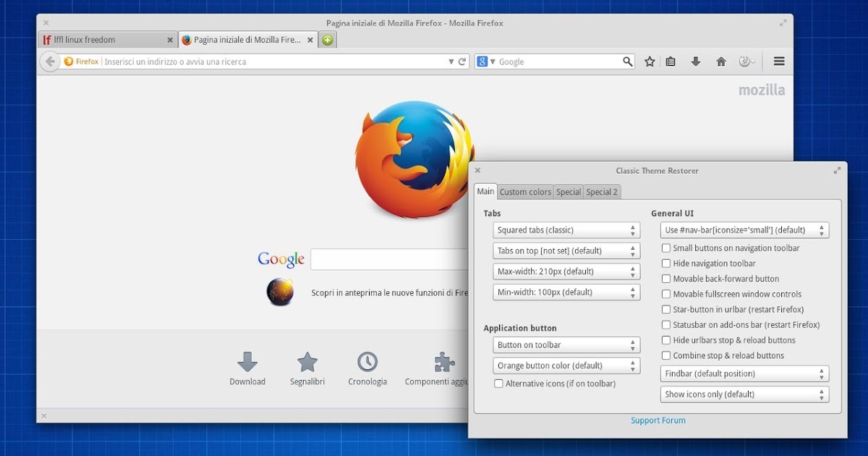
Task: Open the Custom colors tab
Action: pos(525,192)
